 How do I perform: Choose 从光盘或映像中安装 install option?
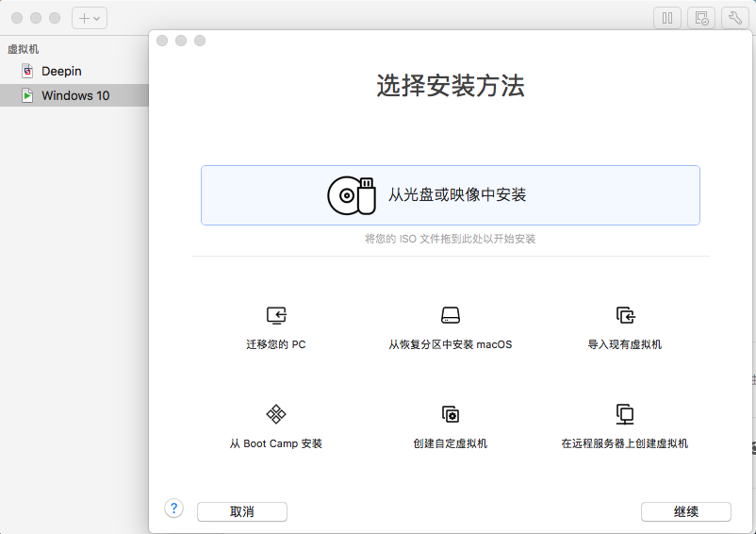[x=450, y=195]
